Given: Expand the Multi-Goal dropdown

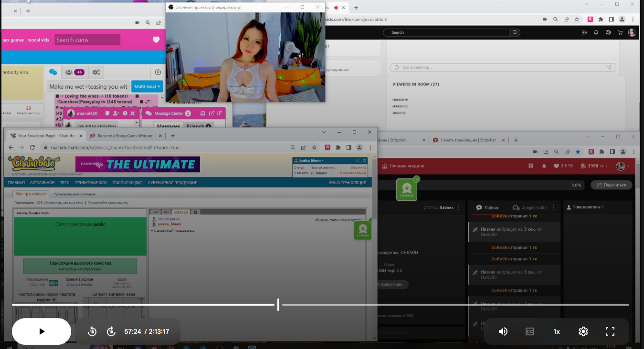Looking at the screenshot, I should [147, 86].
